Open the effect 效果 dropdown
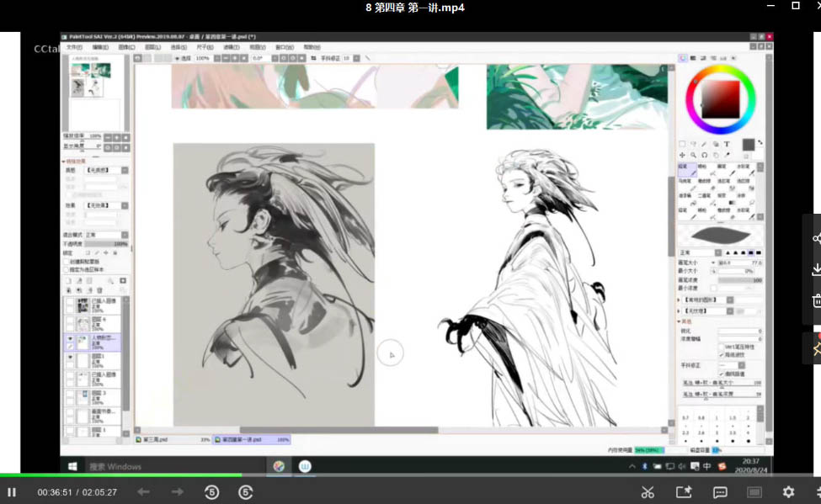 (x=106, y=205)
